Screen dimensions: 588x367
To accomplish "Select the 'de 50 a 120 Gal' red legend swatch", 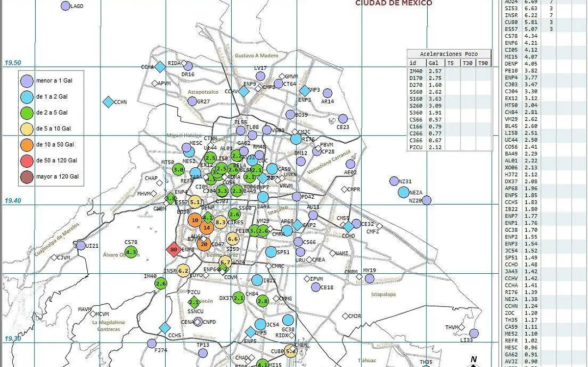I will coord(27,160).
